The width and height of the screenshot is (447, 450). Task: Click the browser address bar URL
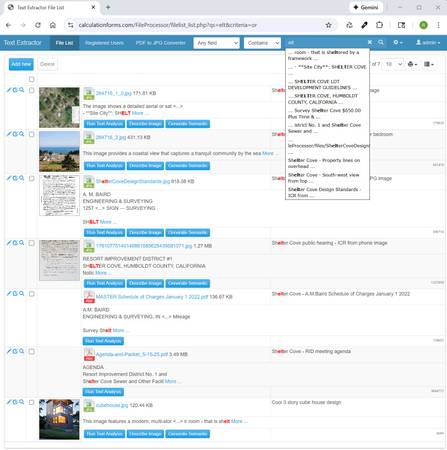[168, 25]
